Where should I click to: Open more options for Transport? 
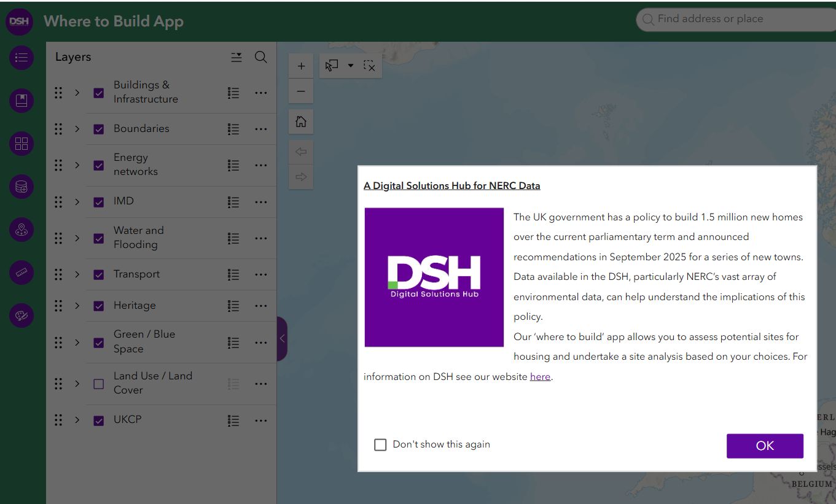[x=261, y=274]
